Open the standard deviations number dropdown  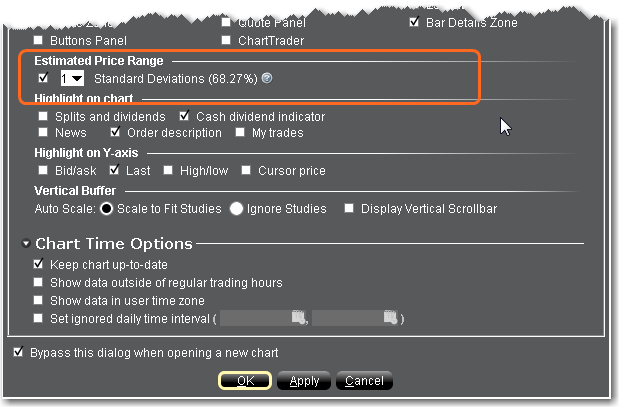(x=71, y=78)
